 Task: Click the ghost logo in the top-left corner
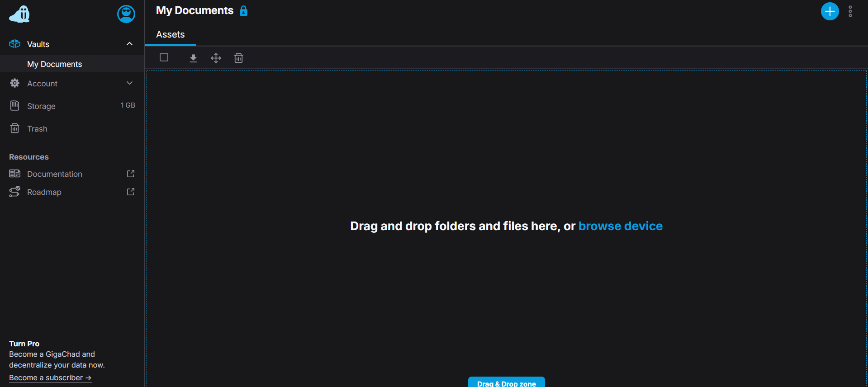[19, 14]
